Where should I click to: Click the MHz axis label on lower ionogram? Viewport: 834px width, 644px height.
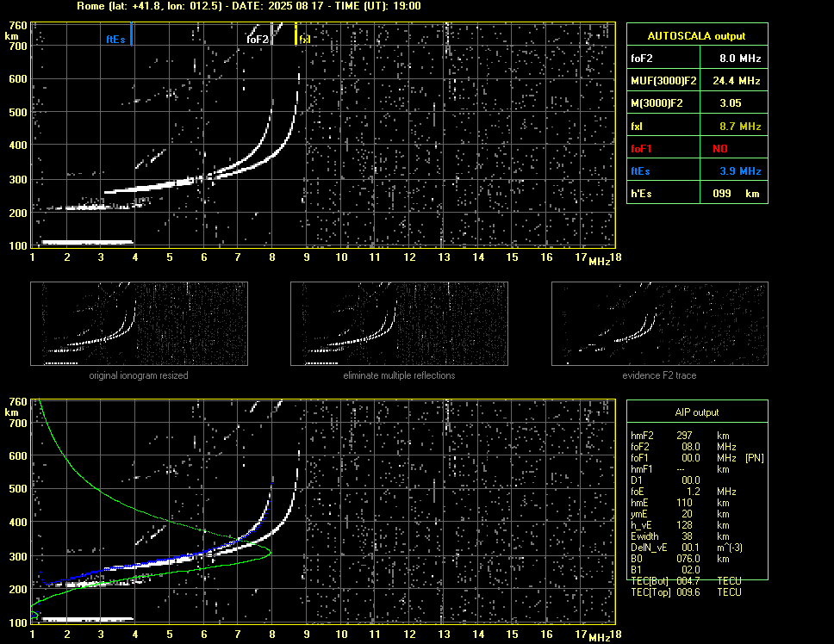pos(599,638)
